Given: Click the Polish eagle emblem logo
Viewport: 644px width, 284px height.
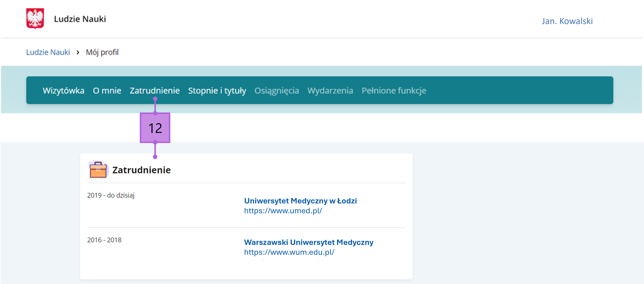Looking at the screenshot, I should tap(35, 18).
